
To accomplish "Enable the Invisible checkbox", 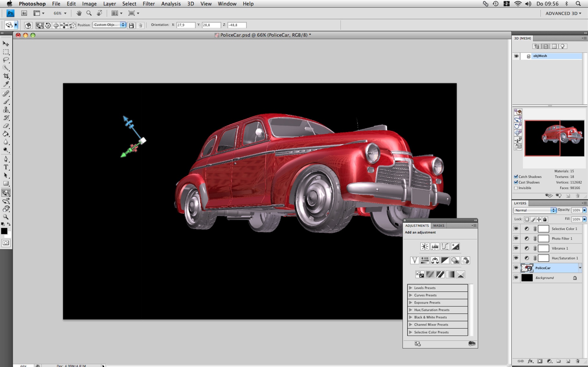I will [516, 188].
